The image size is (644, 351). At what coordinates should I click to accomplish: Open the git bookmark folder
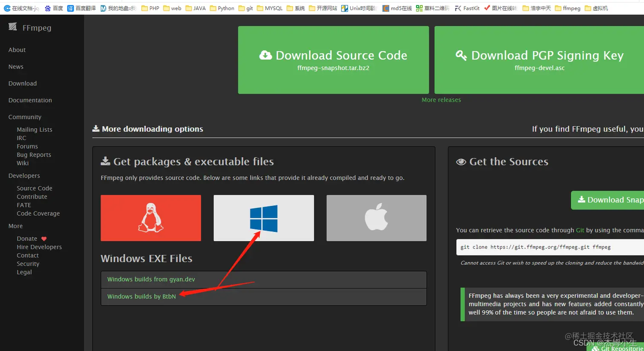point(246,8)
